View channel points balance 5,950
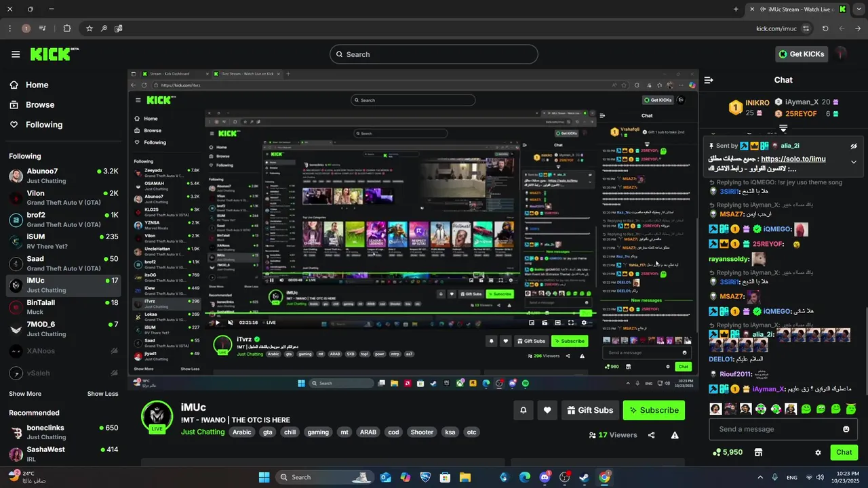Image resolution: width=868 pixels, height=488 pixels. (728, 452)
